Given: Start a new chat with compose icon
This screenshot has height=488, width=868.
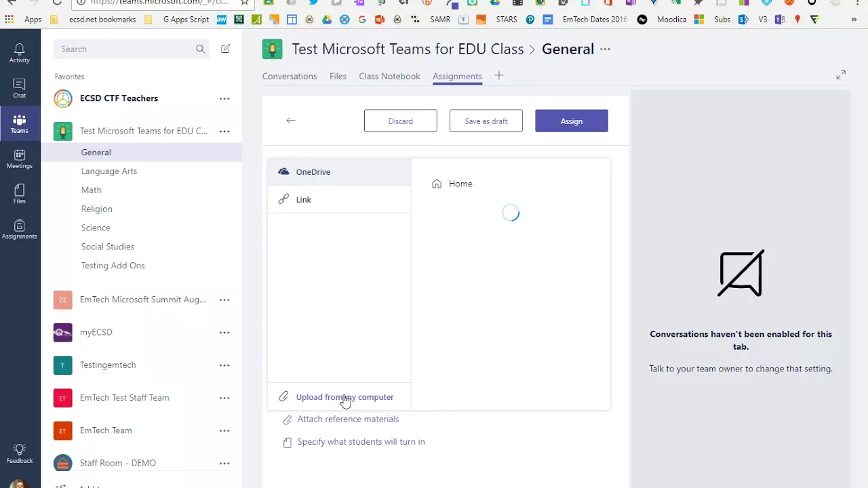Looking at the screenshot, I should 226,49.
